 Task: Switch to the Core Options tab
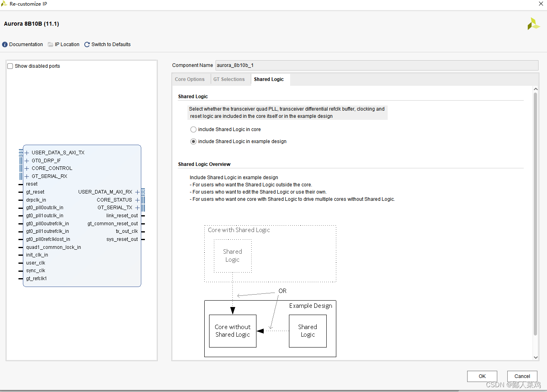point(191,79)
